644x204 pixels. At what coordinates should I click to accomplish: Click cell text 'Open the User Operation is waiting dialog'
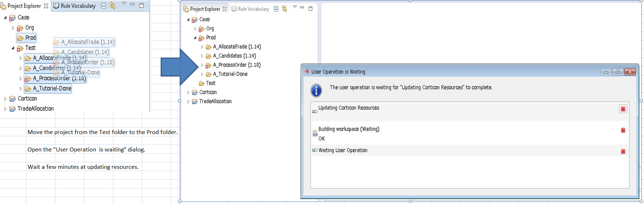pyautogui.click(x=86, y=150)
